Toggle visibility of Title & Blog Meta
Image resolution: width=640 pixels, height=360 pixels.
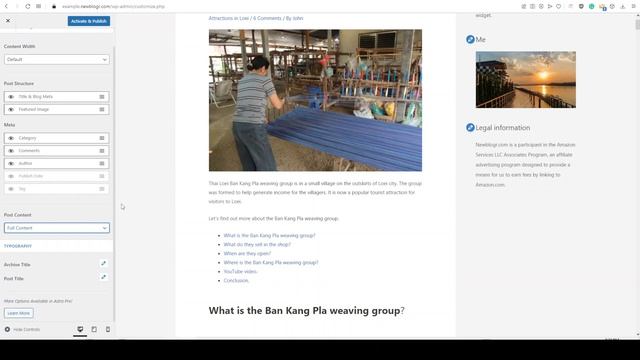(11, 97)
